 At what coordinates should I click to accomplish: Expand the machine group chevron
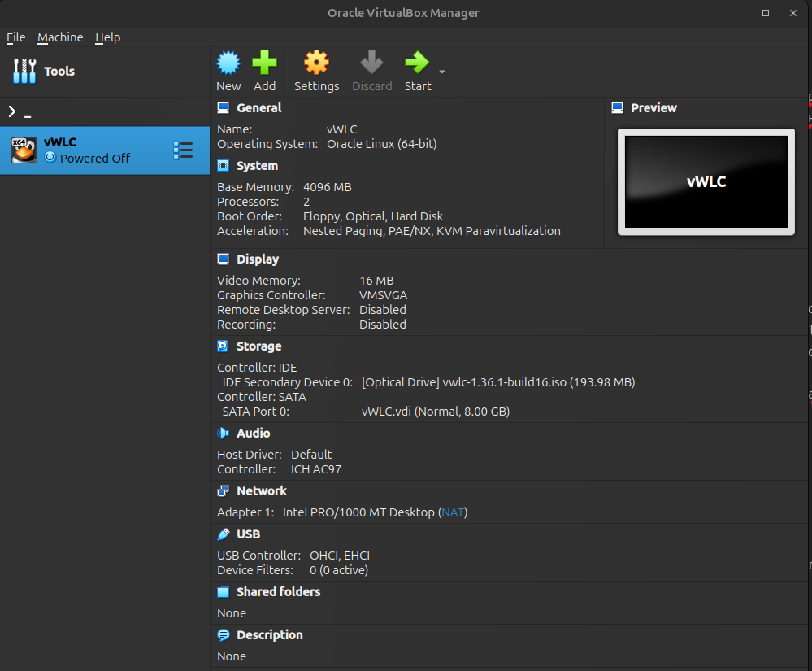point(12,111)
